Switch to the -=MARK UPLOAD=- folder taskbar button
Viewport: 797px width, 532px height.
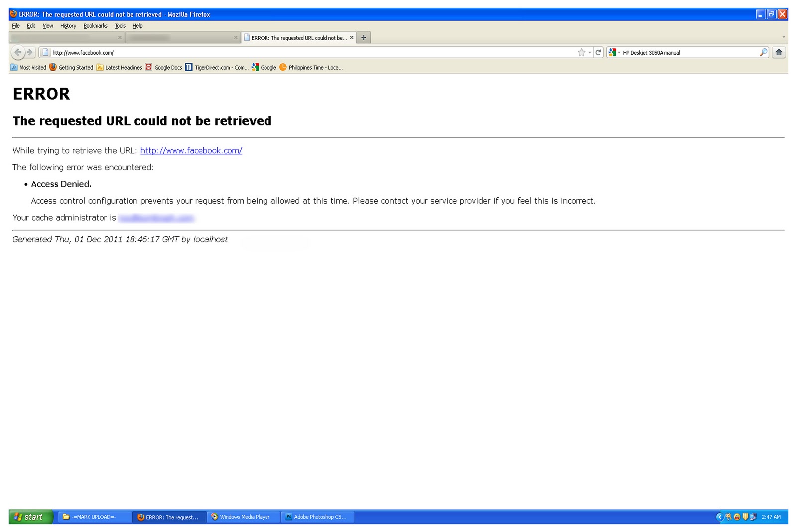pos(95,517)
